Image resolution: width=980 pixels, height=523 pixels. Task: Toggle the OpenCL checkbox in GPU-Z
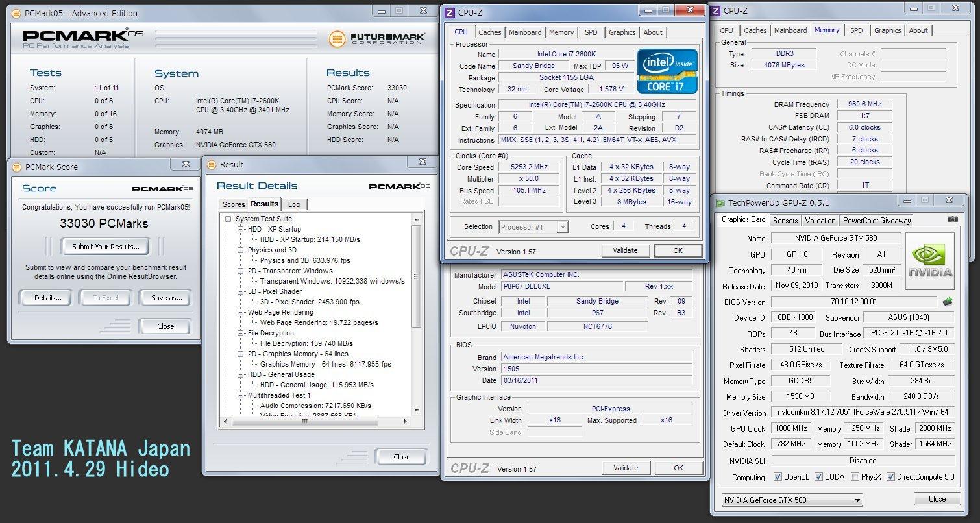tap(778, 477)
